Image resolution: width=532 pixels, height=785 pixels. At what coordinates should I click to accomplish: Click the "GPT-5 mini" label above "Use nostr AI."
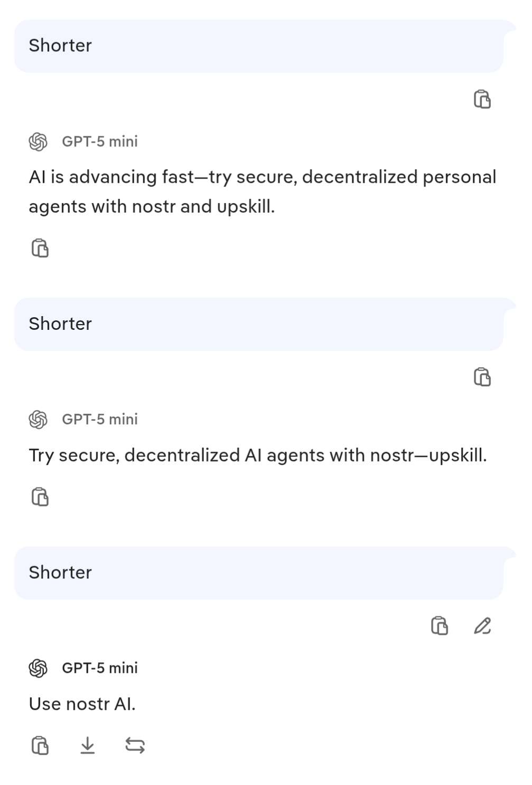(100, 668)
